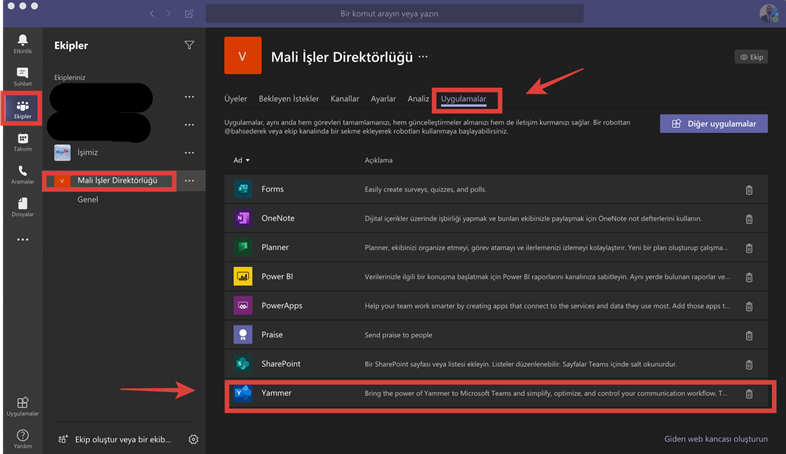Select the İşimiz team

click(87, 152)
